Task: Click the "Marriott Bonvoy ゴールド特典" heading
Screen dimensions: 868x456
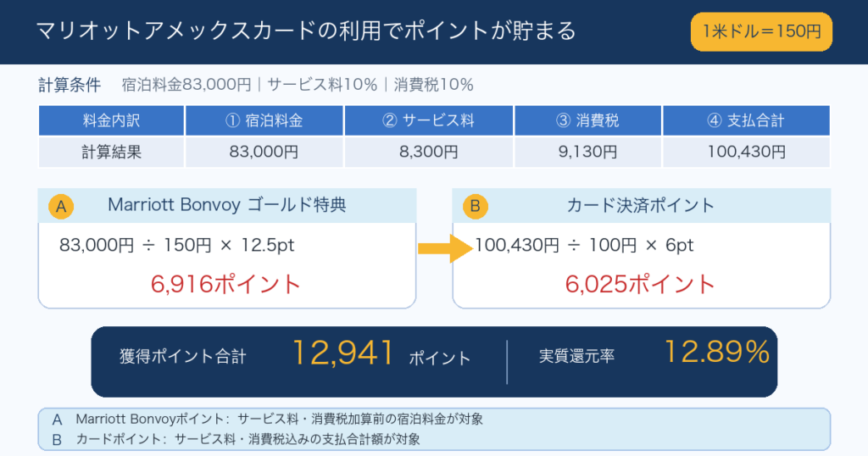Action: click(227, 205)
